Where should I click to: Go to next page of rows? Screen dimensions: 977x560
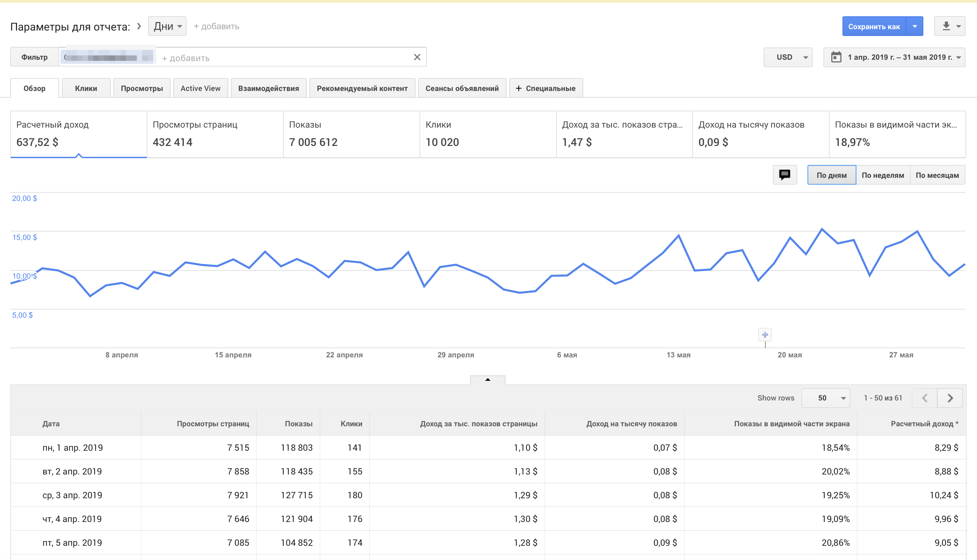point(950,398)
